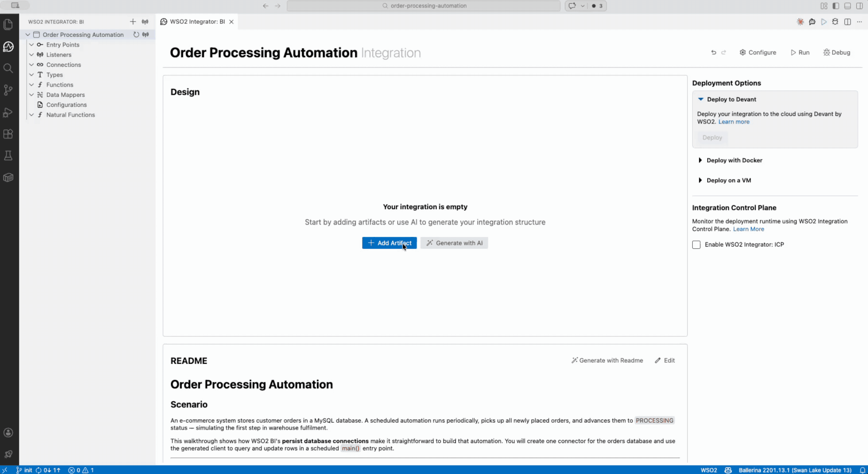Open the Search view magnifier icon
Viewport: 868px width, 474px height.
coord(8,68)
